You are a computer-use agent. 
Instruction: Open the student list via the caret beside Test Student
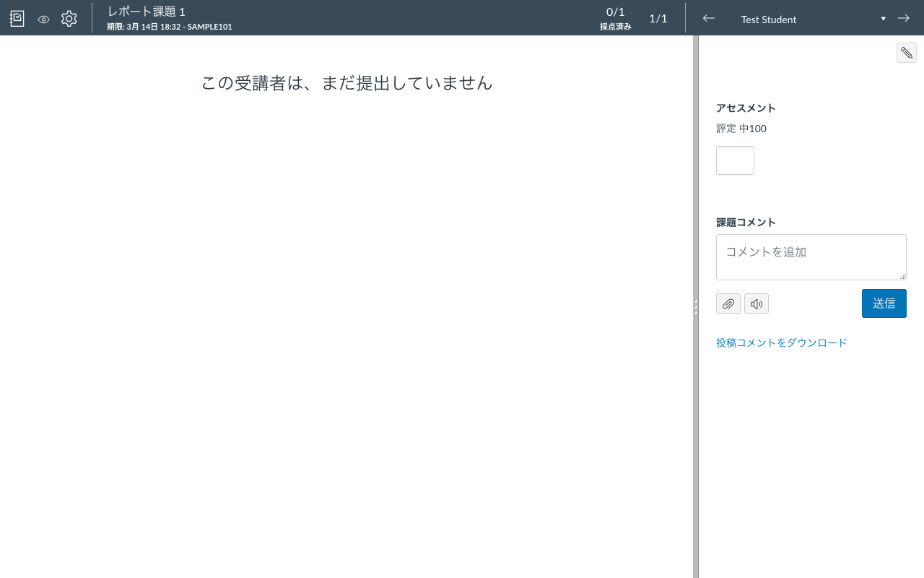tap(883, 18)
